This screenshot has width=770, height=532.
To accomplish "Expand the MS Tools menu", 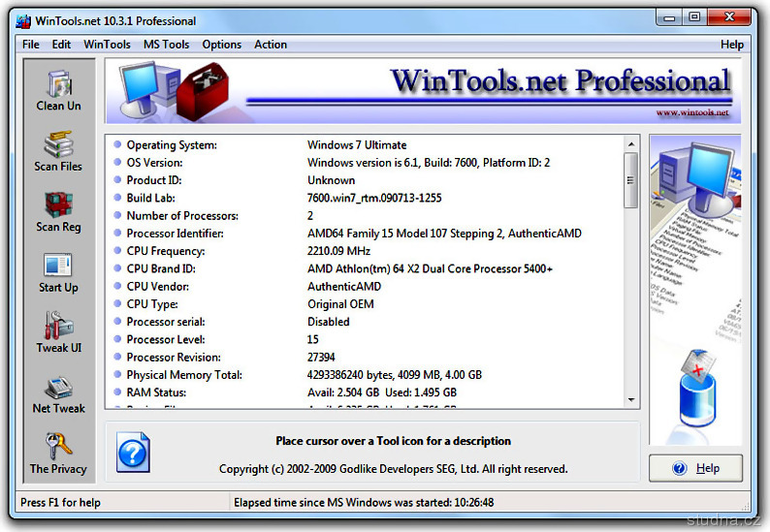I will 166,45.
